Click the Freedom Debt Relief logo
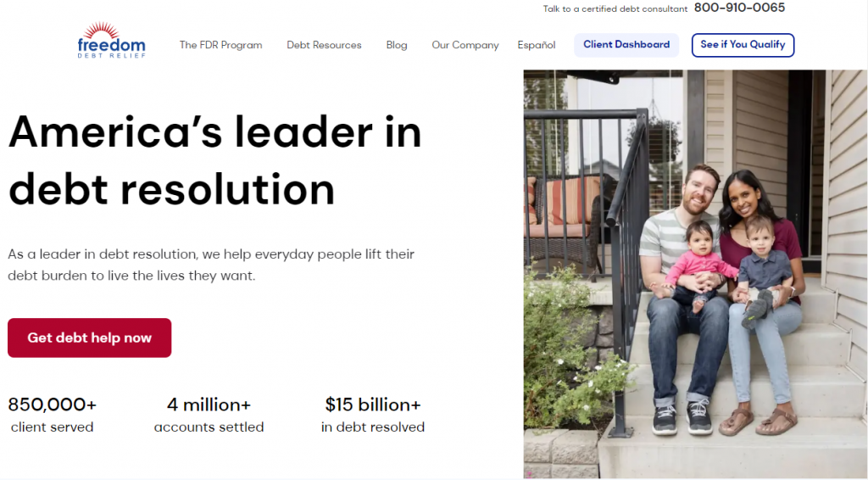The image size is (868, 480). (x=111, y=41)
